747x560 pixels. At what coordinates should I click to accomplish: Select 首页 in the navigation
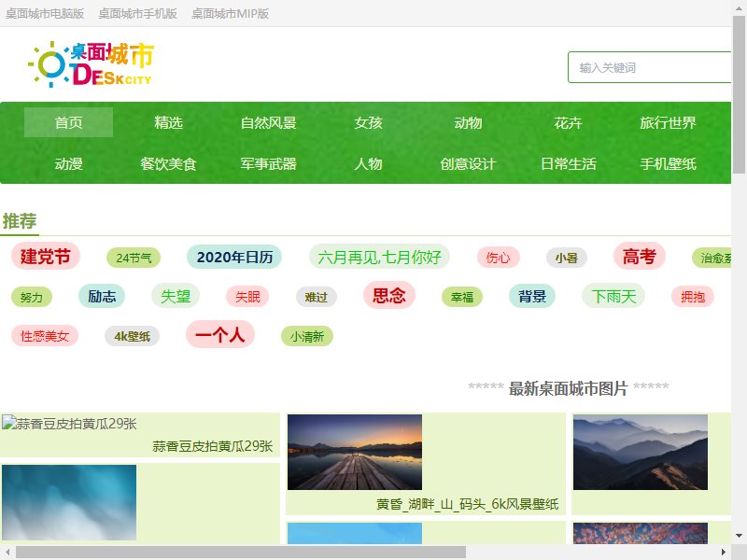click(68, 122)
